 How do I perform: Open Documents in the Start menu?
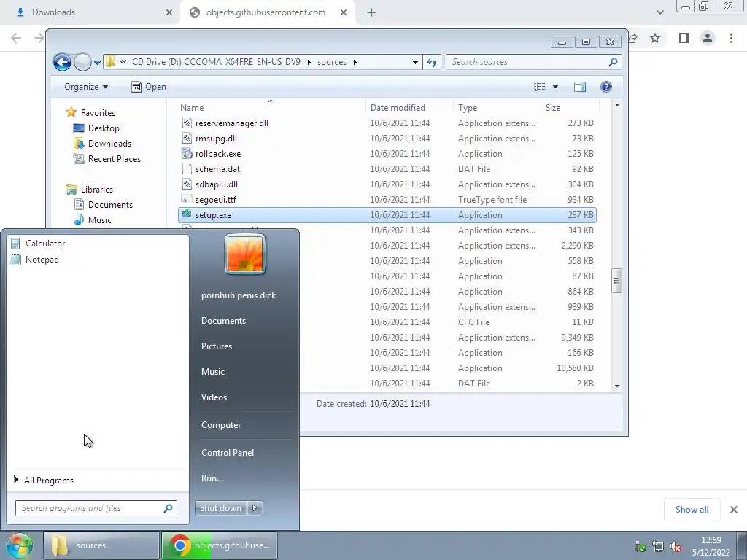(x=223, y=321)
